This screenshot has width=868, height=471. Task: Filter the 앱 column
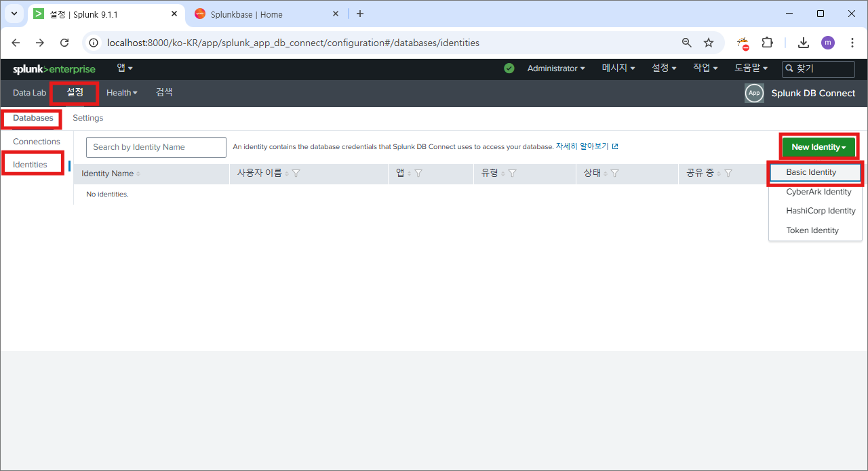pyautogui.click(x=418, y=173)
